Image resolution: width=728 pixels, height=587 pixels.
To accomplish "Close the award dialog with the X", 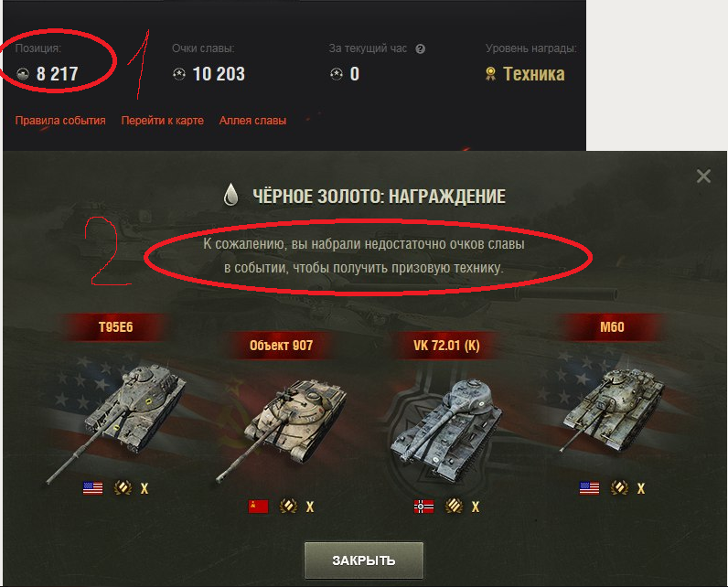I will pos(703,176).
